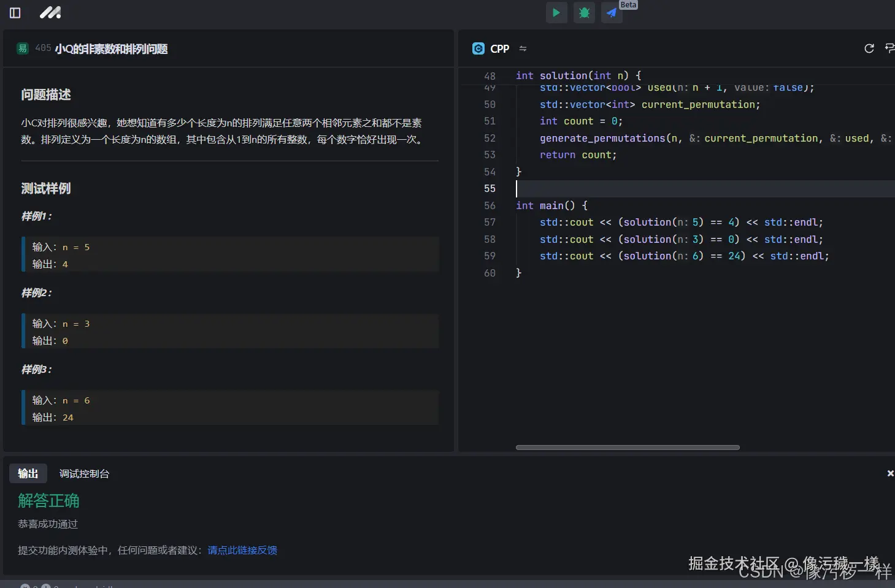Viewport: 895px width, 588px height.
Task: Click the editor's horizontal scrollbar
Action: tap(628, 448)
